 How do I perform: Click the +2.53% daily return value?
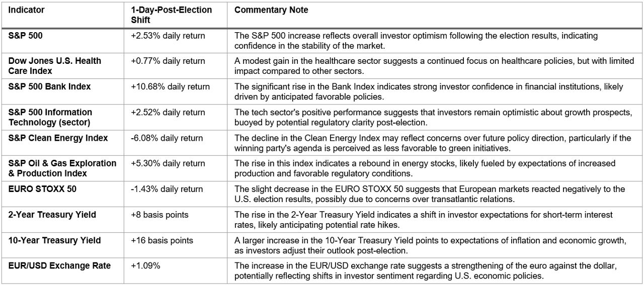pos(168,36)
